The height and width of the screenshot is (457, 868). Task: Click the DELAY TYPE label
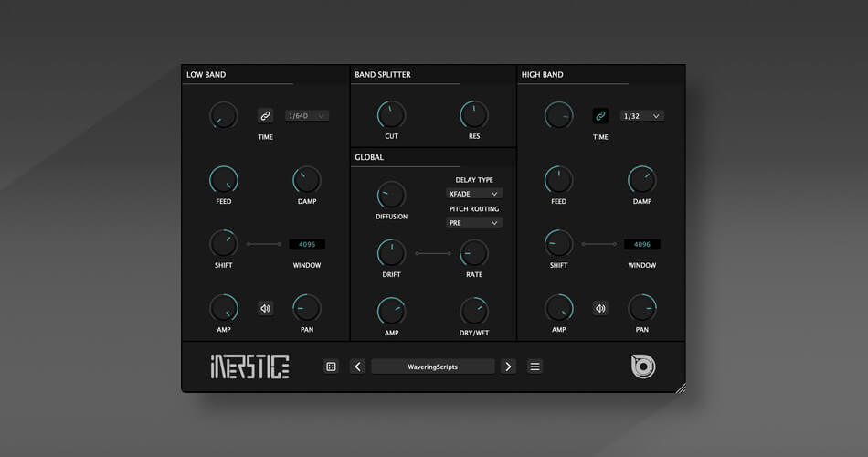point(474,180)
